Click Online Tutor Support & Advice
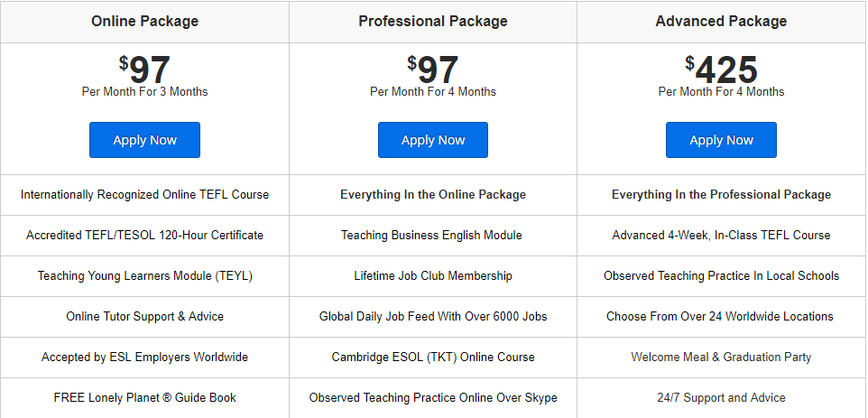 (x=145, y=316)
